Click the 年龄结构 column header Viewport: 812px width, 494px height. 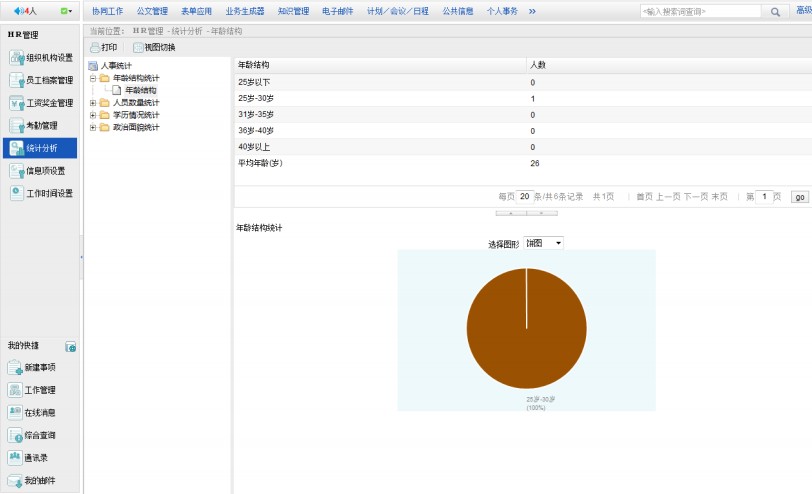(x=380, y=65)
